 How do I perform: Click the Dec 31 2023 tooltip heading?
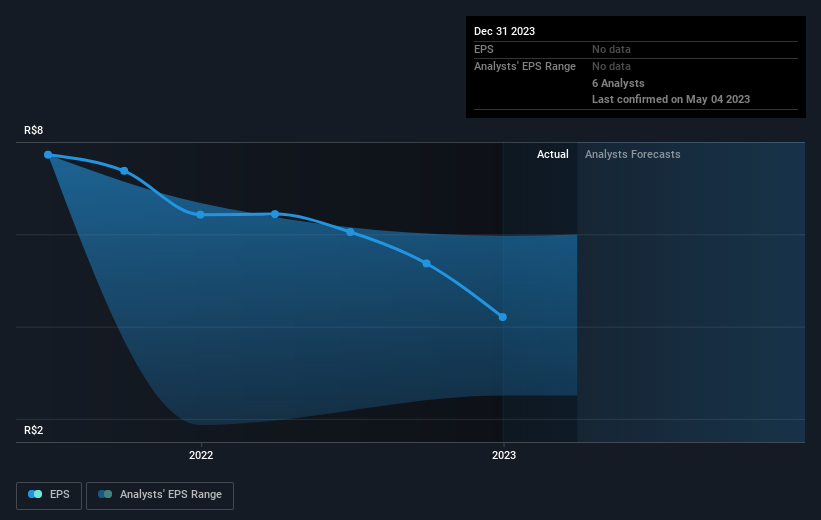(x=504, y=31)
